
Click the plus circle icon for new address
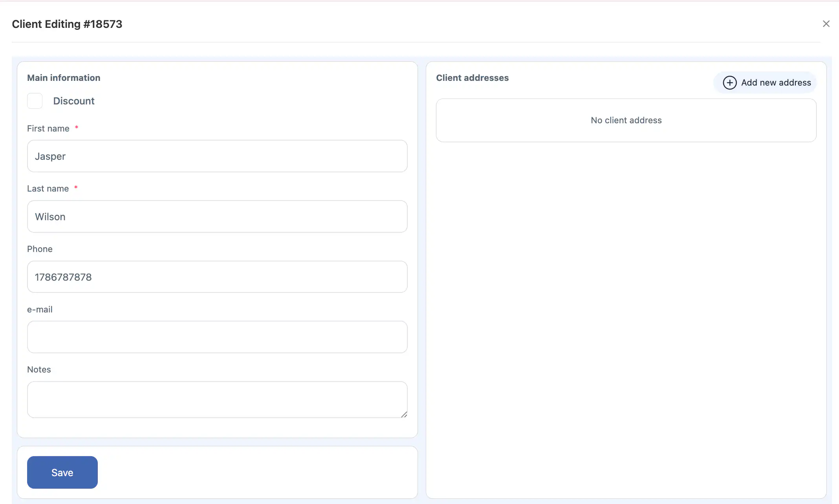click(729, 83)
